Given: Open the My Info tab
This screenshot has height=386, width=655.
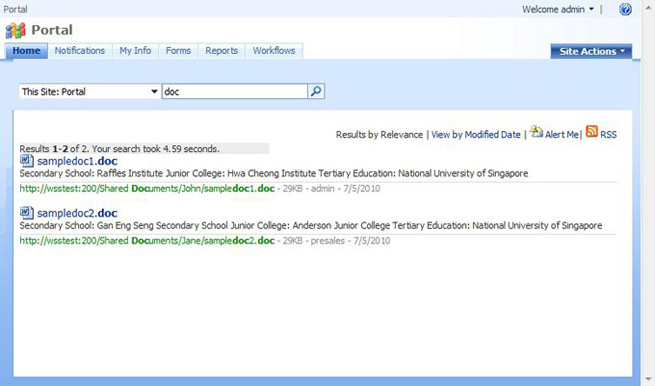Looking at the screenshot, I should click(x=135, y=51).
